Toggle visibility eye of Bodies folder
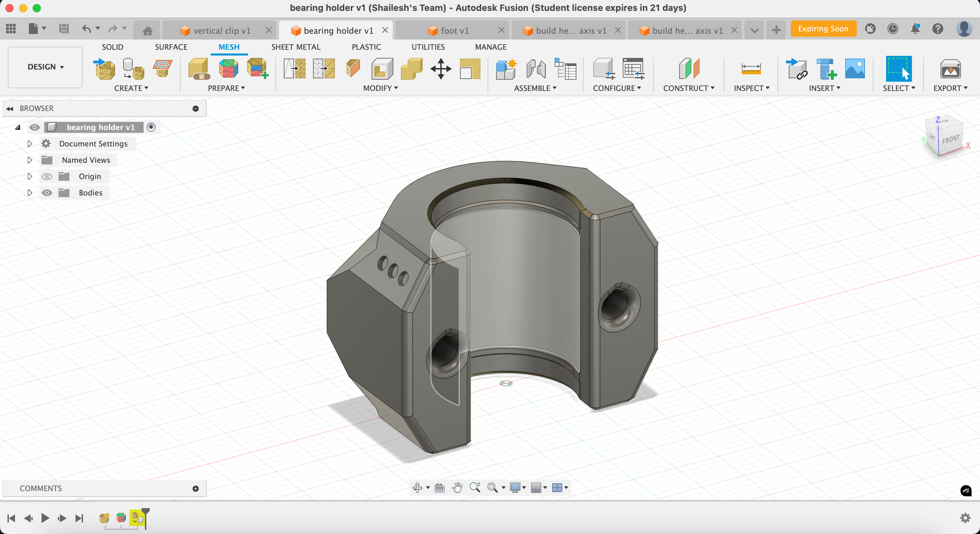 pos(47,193)
